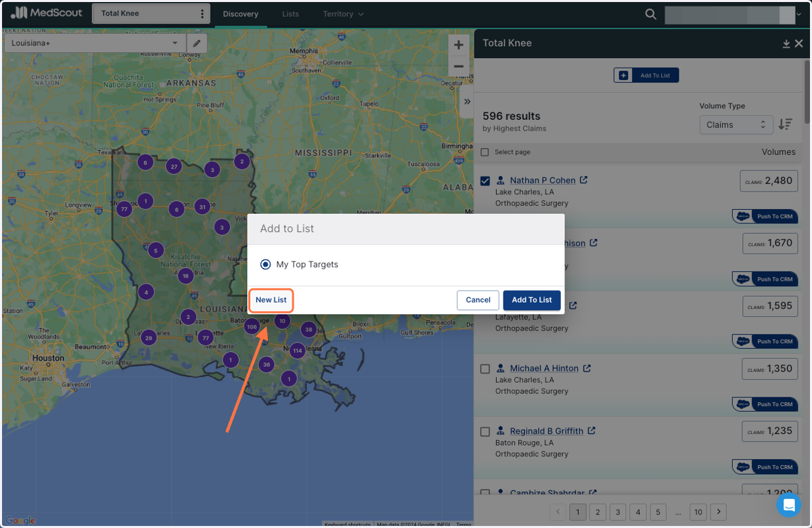The image size is (812, 528).
Task: Click the map cluster marker 29
Action: 149,337
